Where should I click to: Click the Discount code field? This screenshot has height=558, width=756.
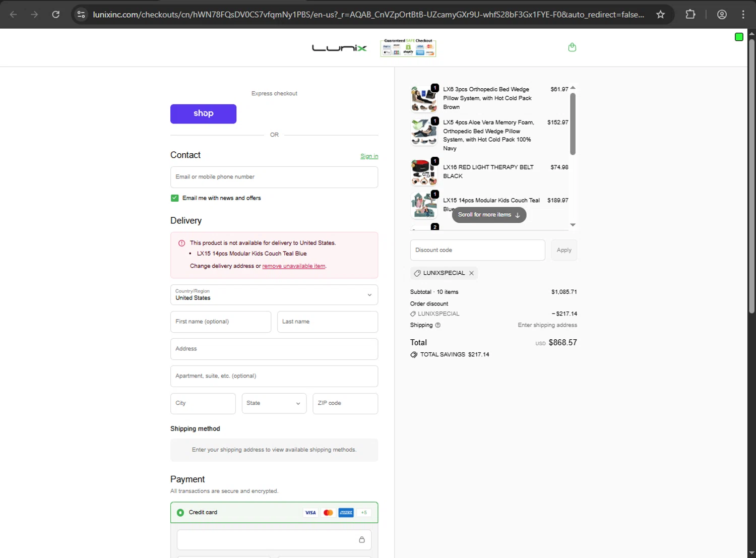[478, 250]
